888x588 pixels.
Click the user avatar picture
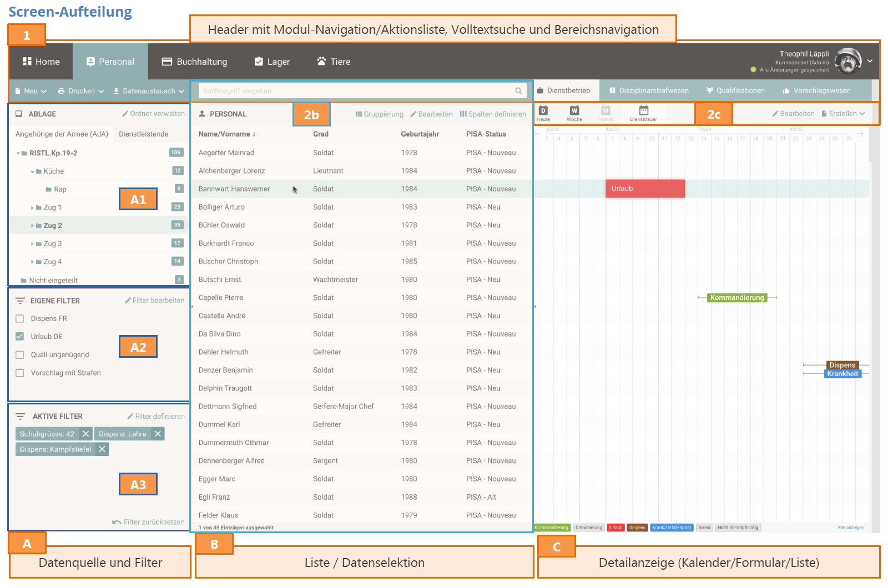[847, 61]
